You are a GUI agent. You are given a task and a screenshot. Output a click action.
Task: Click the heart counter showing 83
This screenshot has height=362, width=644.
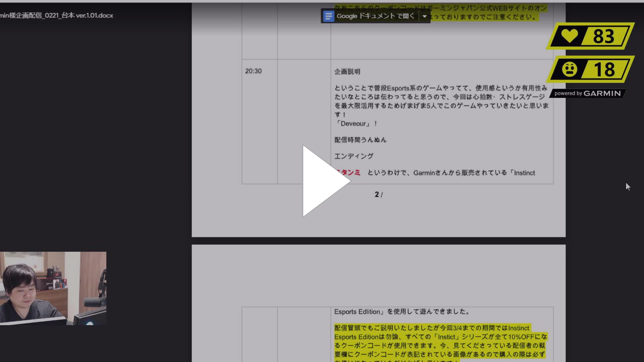[x=604, y=37]
